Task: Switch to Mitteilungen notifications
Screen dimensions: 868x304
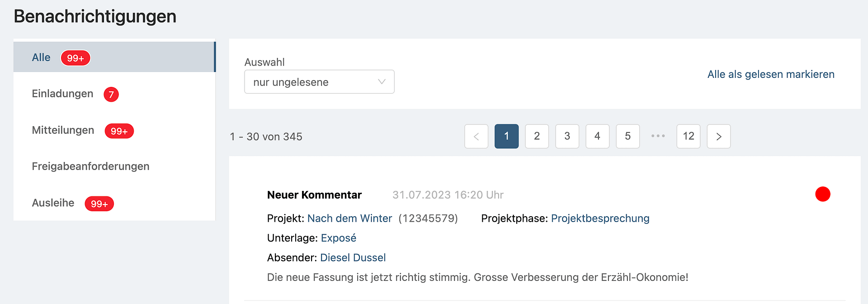Action: coord(63,130)
